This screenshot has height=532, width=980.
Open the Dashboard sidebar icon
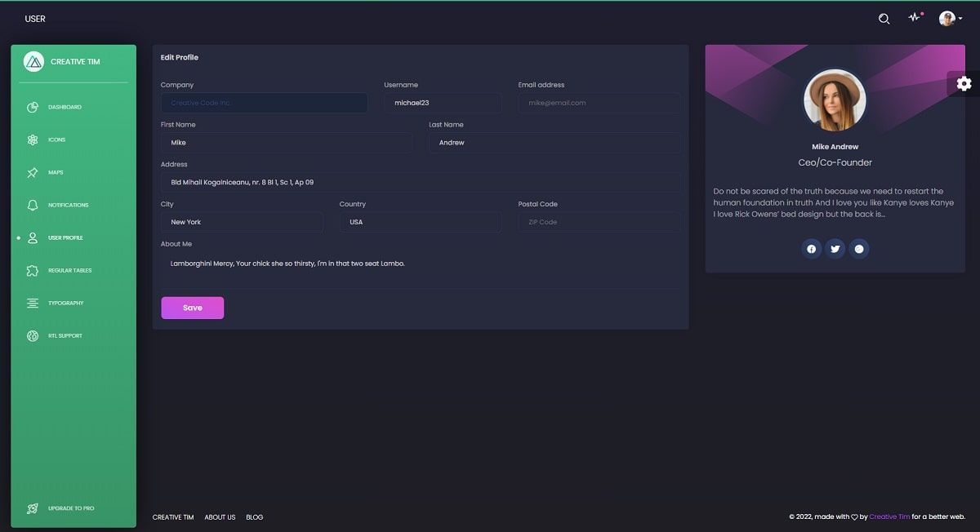(32, 107)
